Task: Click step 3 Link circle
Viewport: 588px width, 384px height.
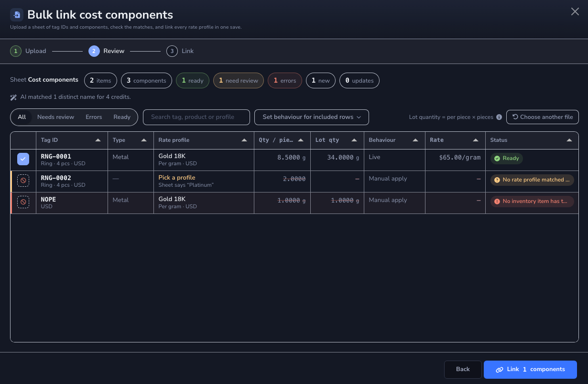Action: 172,51
